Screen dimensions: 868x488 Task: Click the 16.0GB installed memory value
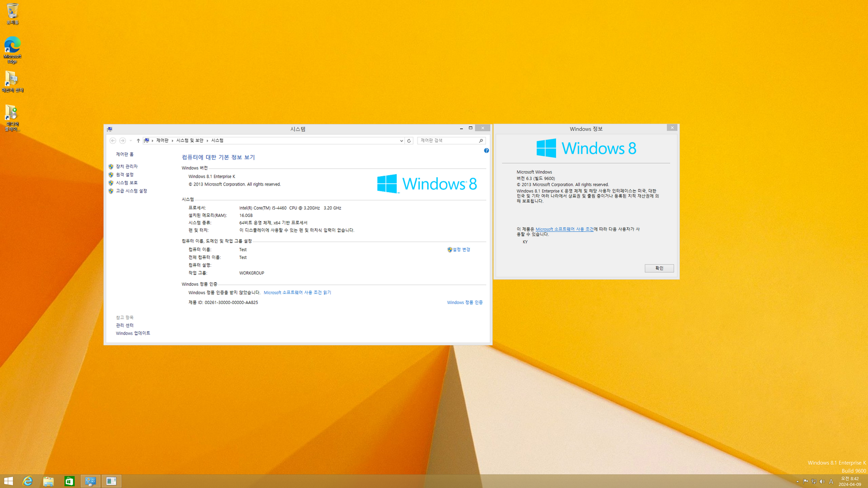click(x=246, y=215)
